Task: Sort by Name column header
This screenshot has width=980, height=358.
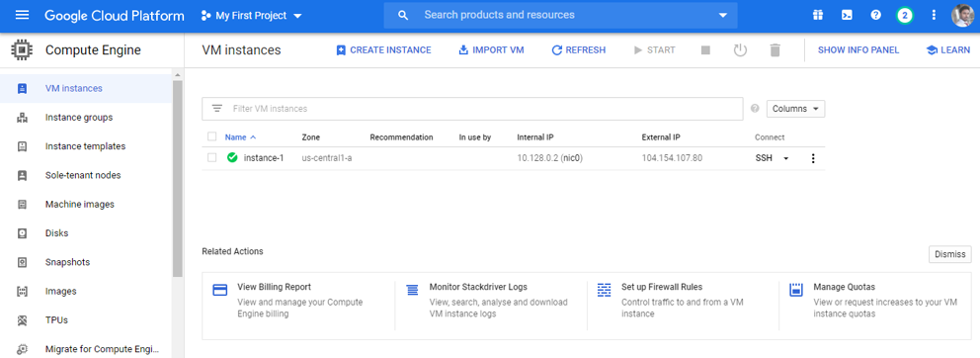Action: click(241, 137)
